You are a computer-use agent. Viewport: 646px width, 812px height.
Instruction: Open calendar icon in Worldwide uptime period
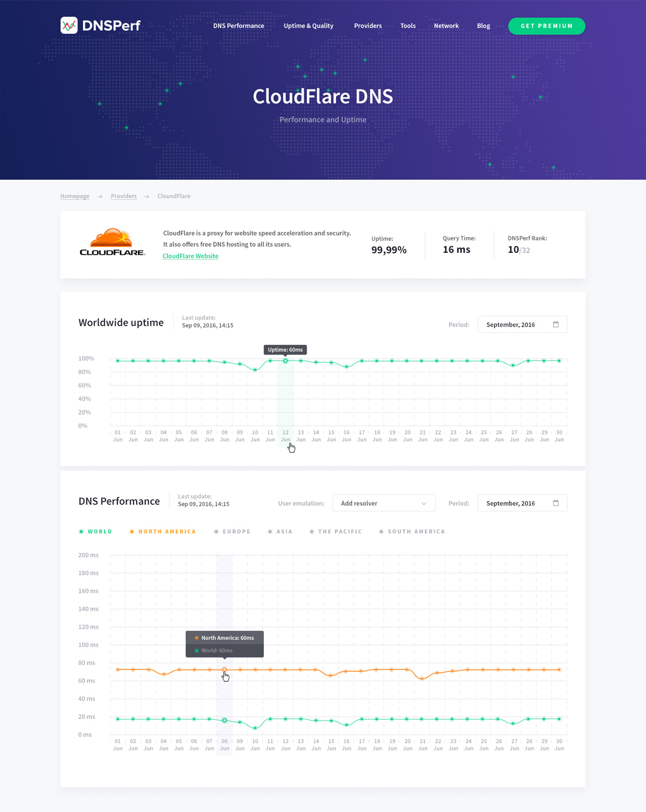point(556,324)
